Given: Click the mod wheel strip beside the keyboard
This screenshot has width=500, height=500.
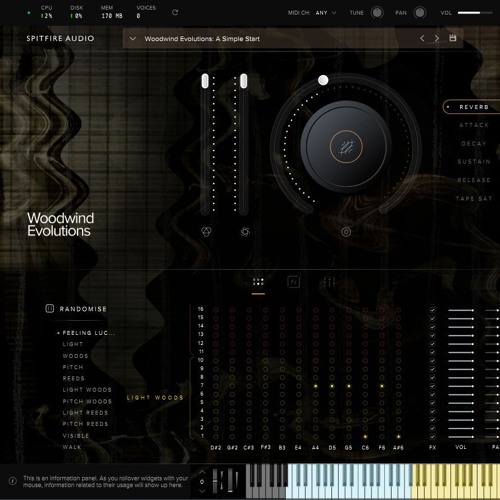Looking at the screenshot, I should click(x=230, y=480).
